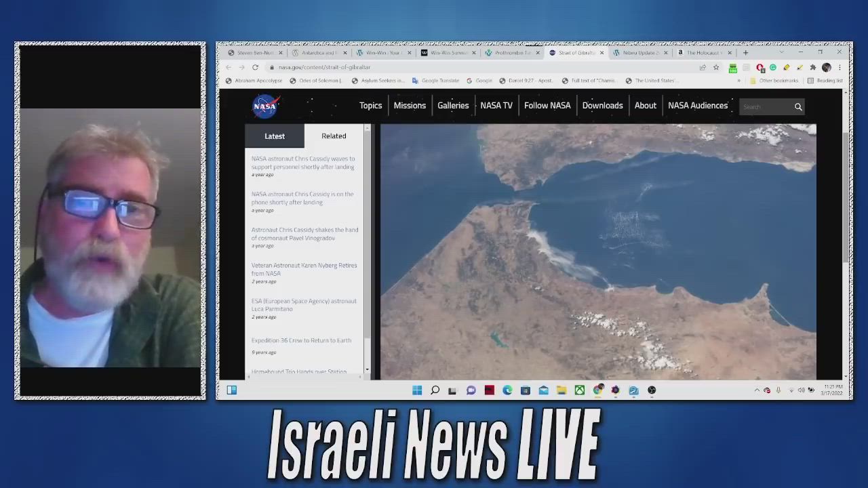The height and width of the screenshot is (488, 868).
Task: Bookmark this page using the star icon
Action: (x=716, y=67)
